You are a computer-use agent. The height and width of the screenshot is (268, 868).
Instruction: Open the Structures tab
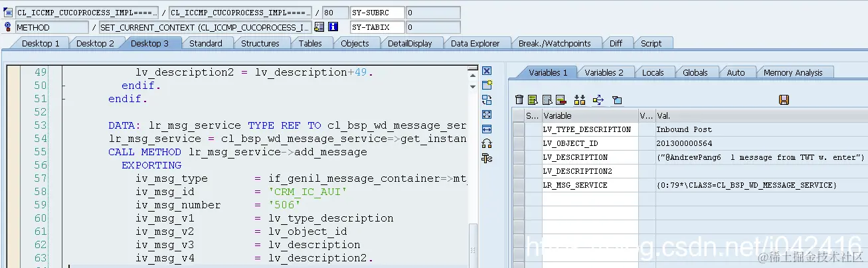coord(260,43)
